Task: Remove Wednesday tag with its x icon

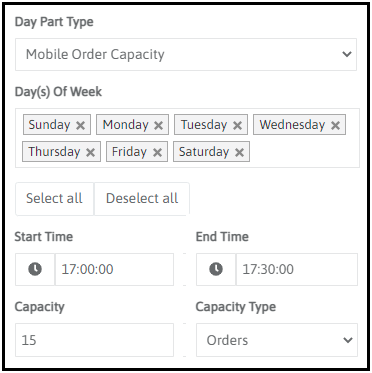Action: tap(335, 125)
